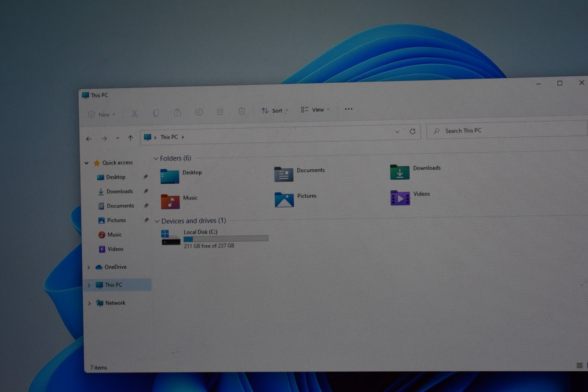Select the Music folder icon in Folders
588x392 pixels.
click(170, 201)
